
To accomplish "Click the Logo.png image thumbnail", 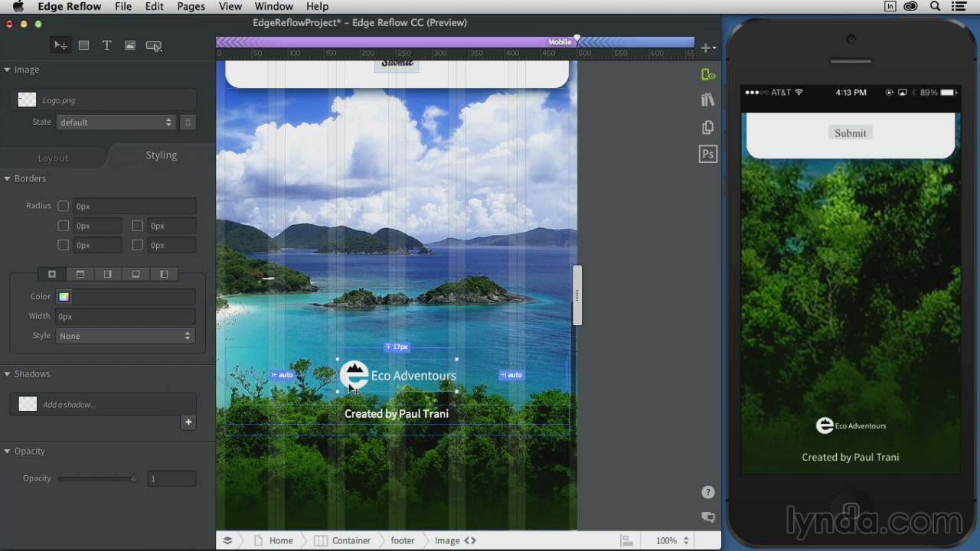I will 27,99.
